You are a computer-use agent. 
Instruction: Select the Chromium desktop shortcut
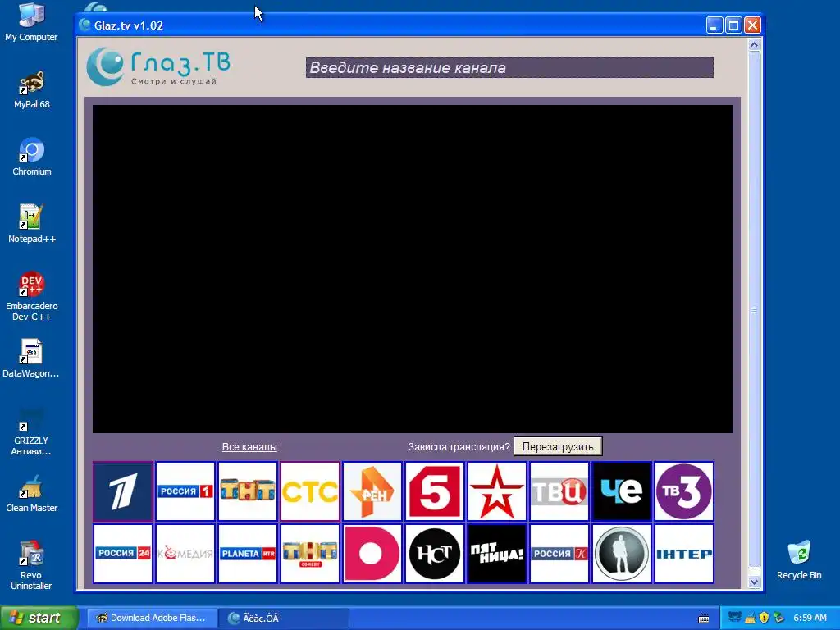point(32,157)
